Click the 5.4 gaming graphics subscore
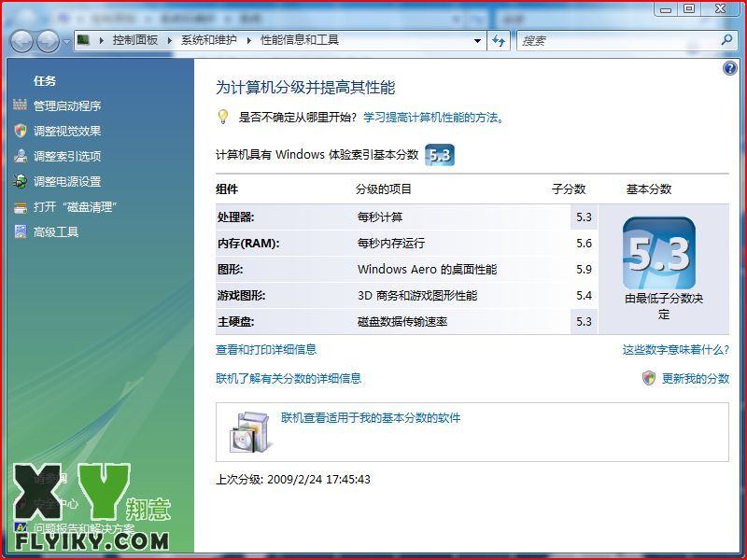 click(584, 296)
